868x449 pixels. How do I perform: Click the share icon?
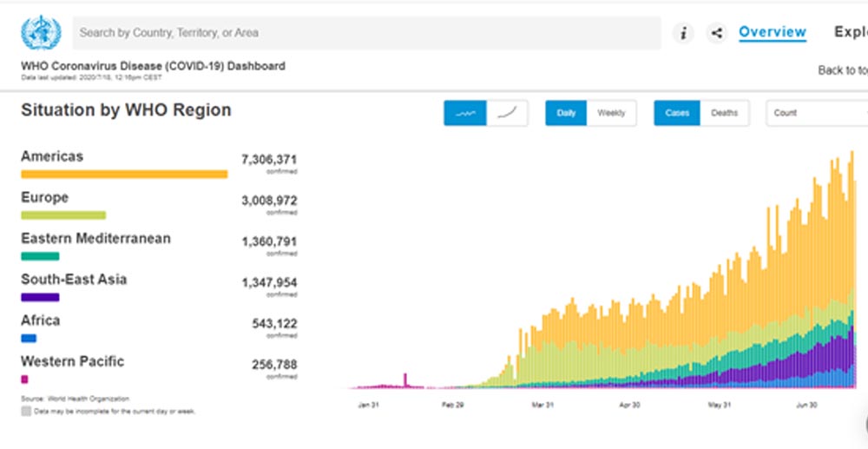[x=716, y=33]
